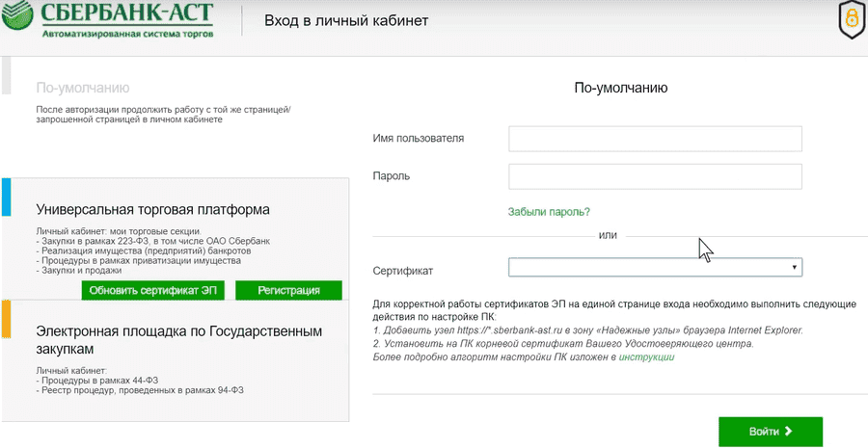Image resolution: width=868 pixels, height=448 pixels.
Task: Click the Закупки и продажи line
Action: [79, 271]
